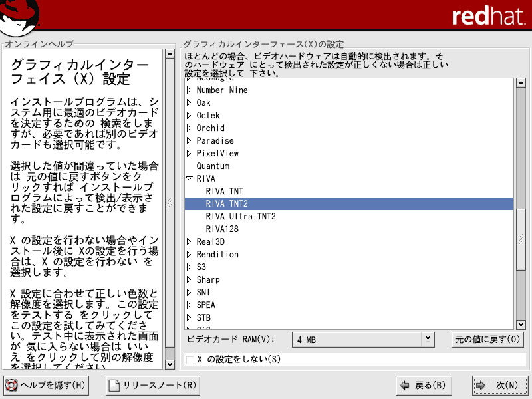Proceed with the 次 next button
Viewport: 532px width, 399px height.
(500, 386)
